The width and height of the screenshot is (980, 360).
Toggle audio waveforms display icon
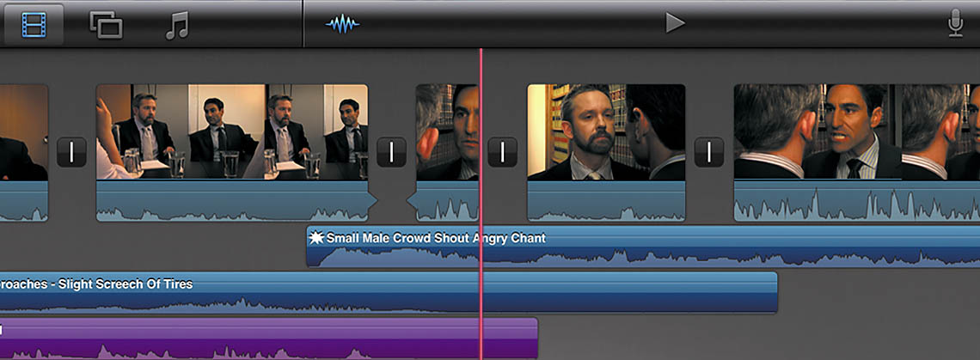click(x=342, y=24)
